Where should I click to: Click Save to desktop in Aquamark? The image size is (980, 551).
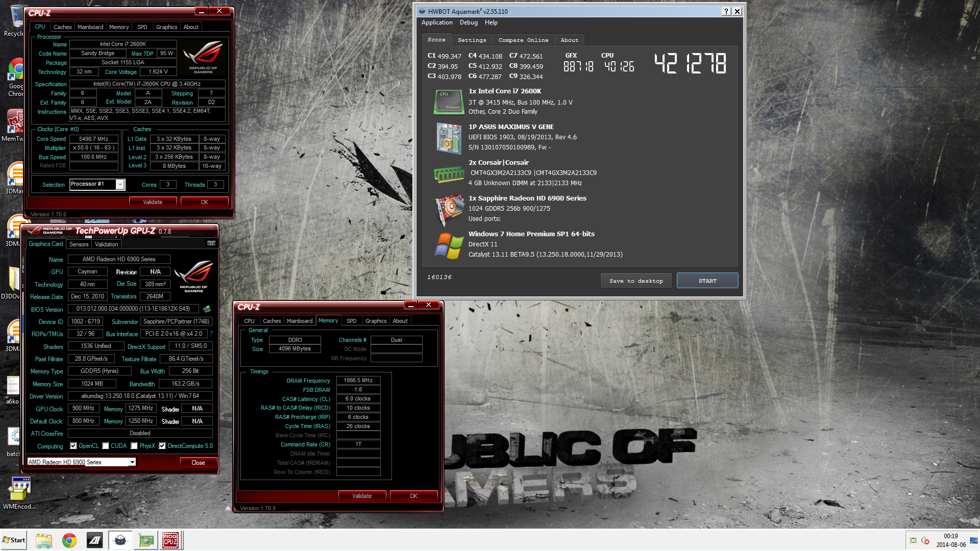click(x=636, y=281)
